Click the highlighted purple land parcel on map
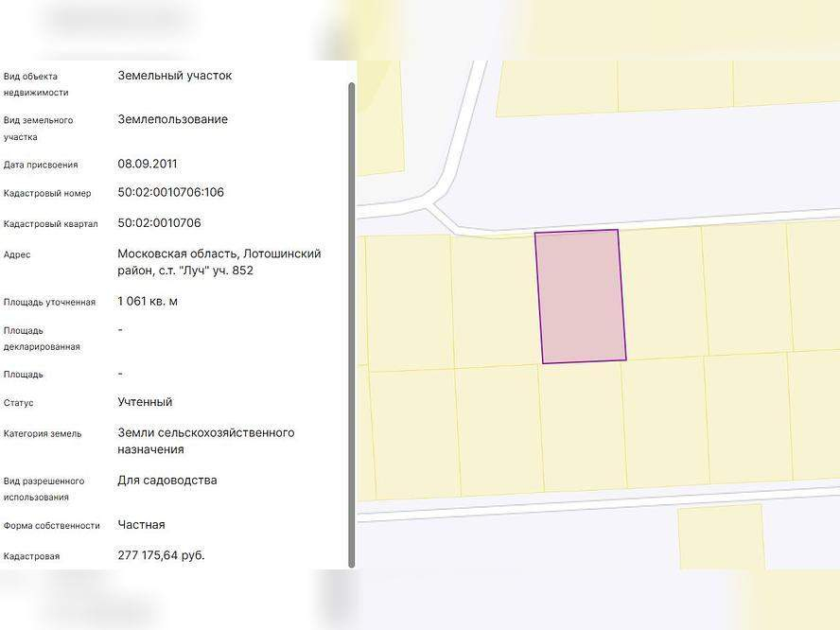The width and height of the screenshot is (840, 630). 581,296
